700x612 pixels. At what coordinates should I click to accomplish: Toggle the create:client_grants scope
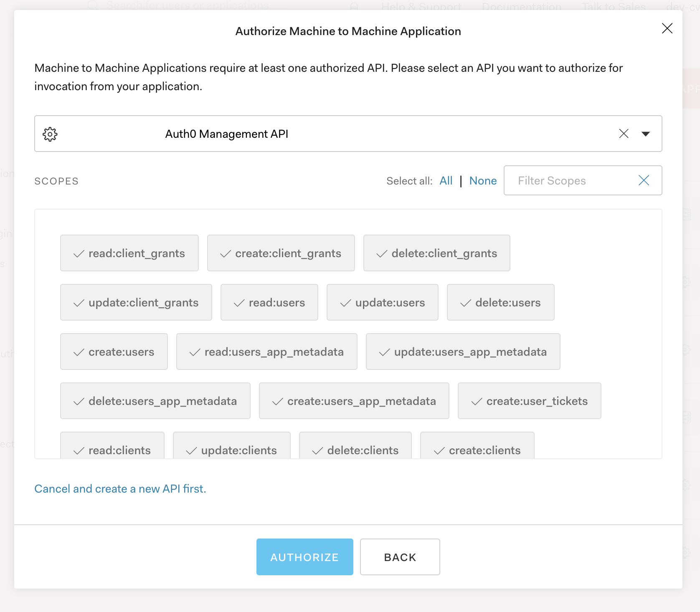280,253
